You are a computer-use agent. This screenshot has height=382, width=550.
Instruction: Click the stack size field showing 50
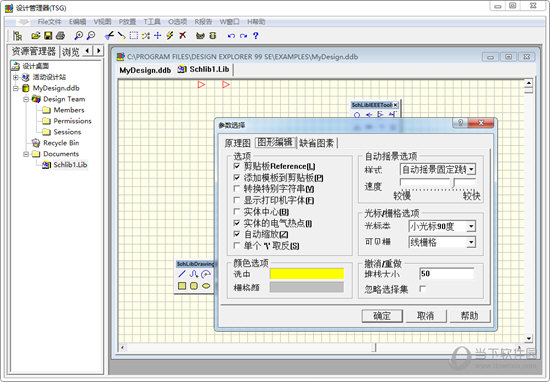coord(447,274)
